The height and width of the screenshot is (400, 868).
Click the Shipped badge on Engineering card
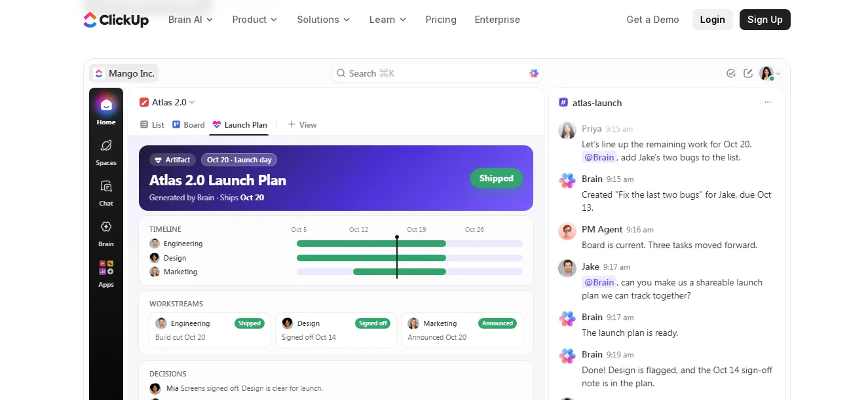(x=250, y=323)
